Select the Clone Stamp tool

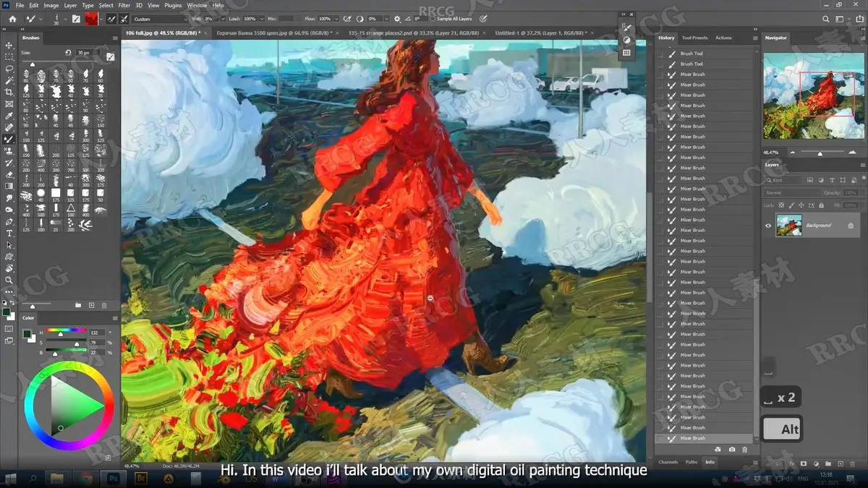(9, 150)
